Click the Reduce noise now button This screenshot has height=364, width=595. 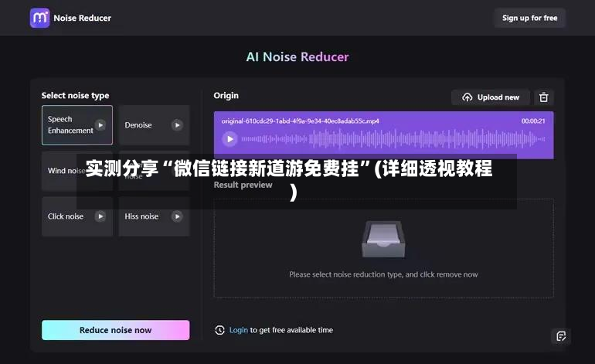(x=116, y=330)
